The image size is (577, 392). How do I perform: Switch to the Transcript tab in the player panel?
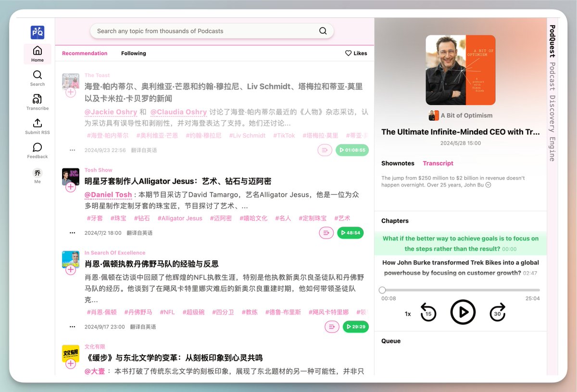pyautogui.click(x=438, y=163)
